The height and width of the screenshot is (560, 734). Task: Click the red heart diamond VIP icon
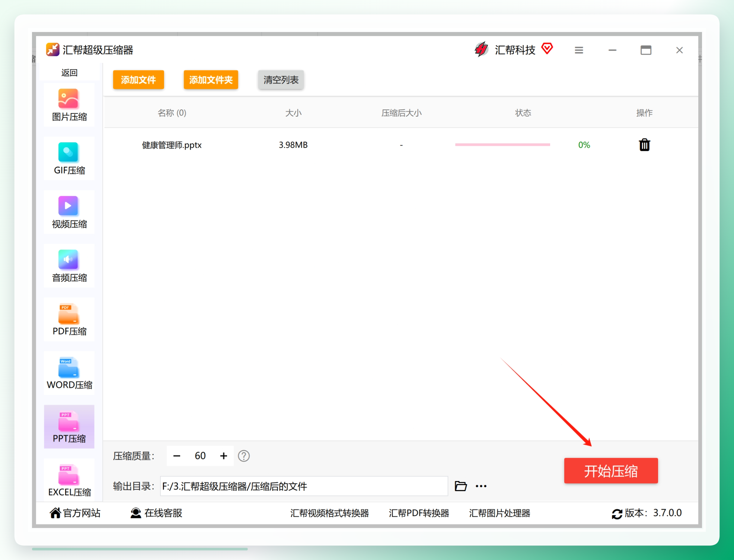coord(547,48)
